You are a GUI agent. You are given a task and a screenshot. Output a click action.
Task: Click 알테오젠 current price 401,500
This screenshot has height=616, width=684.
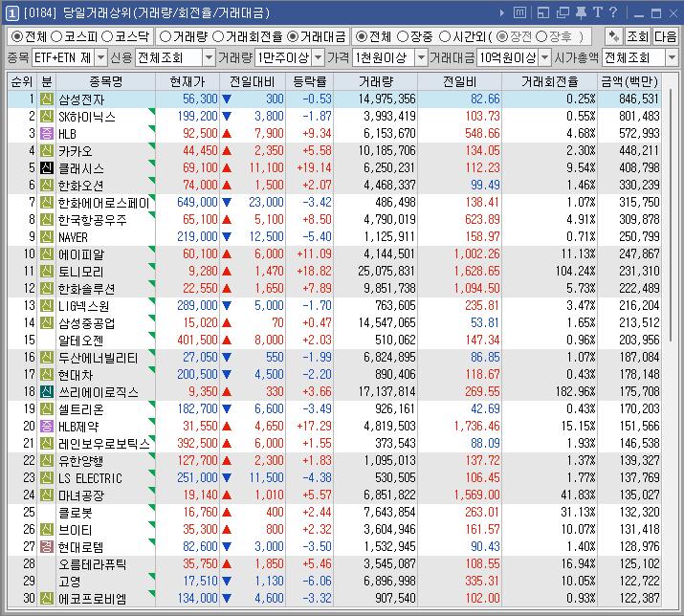click(x=197, y=340)
